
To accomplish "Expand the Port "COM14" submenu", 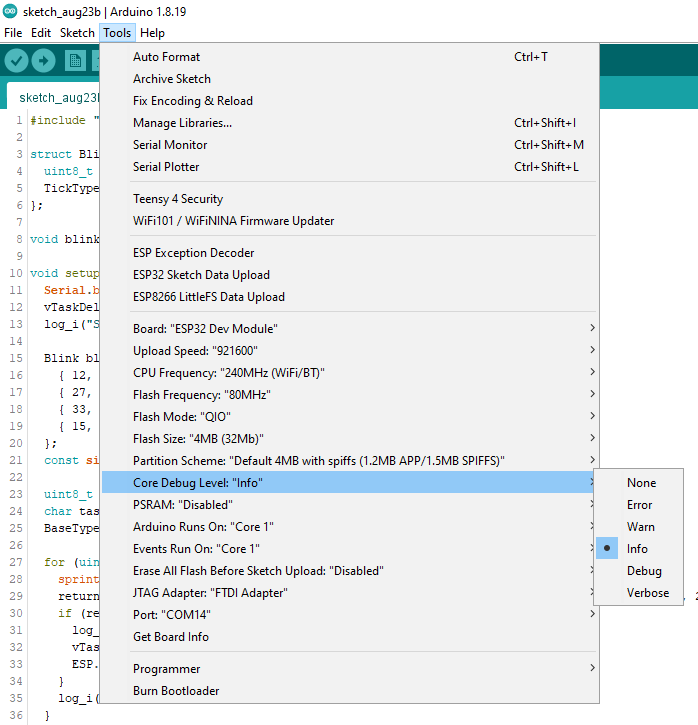I will click(x=349, y=615).
